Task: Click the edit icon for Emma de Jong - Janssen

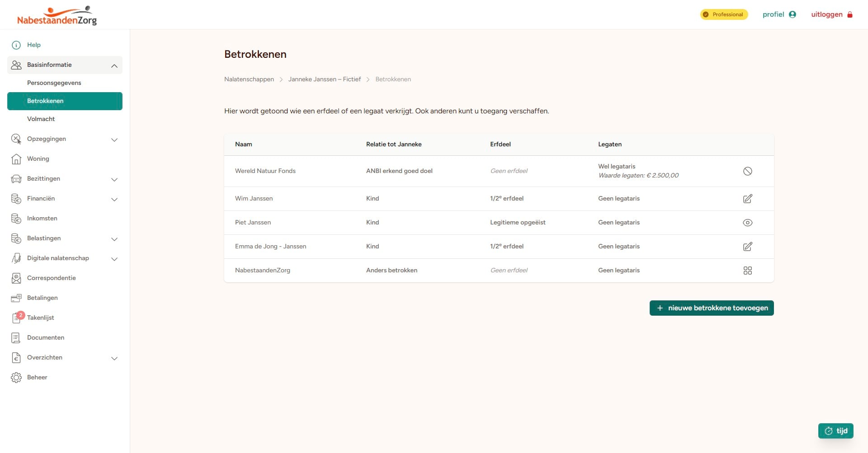Action: 747,247
